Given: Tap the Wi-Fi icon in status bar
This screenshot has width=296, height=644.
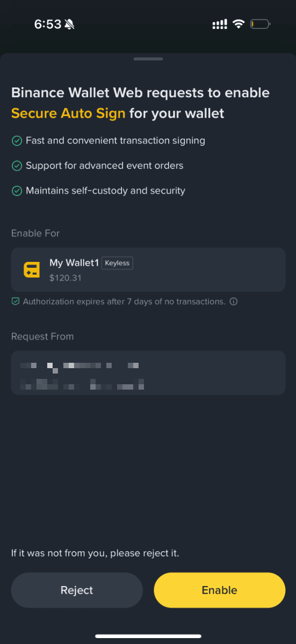Looking at the screenshot, I should pyautogui.click(x=238, y=24).
